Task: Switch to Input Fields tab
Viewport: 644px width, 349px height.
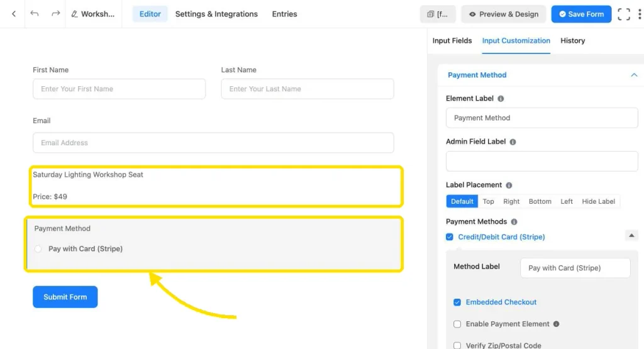Action: [x=452, y=41]
